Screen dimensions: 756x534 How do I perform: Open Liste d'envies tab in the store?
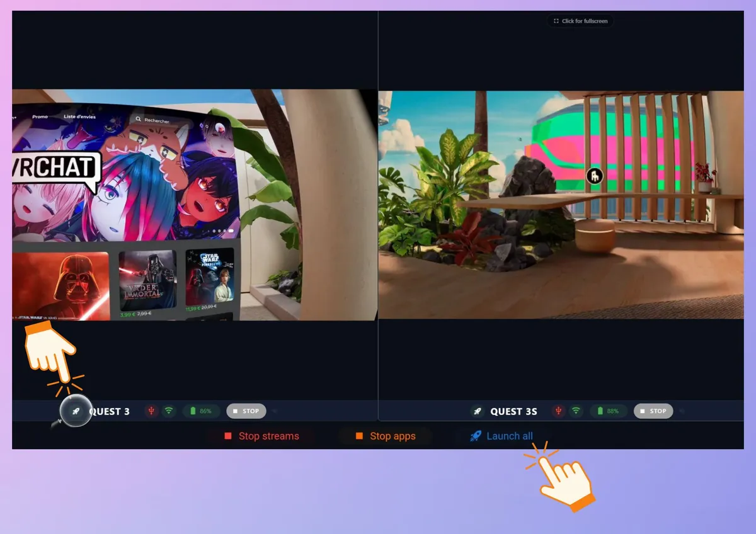tap(79, 116)
